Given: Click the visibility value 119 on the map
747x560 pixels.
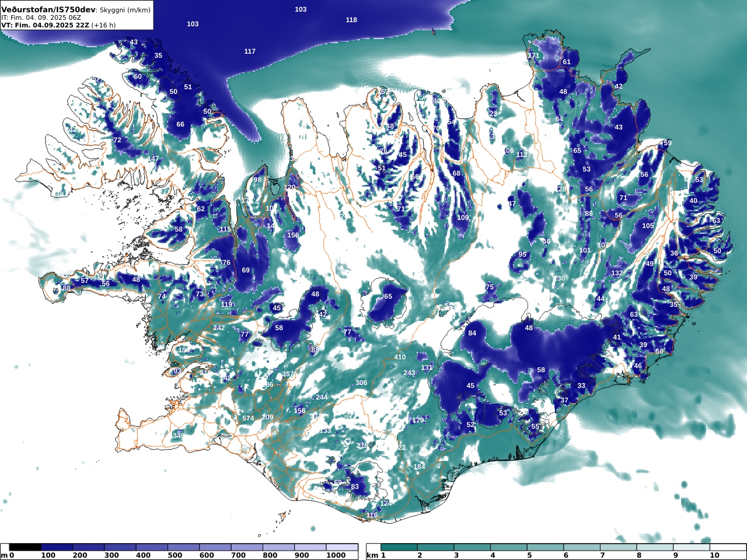Looking at the screenshot, I should pos(227,304).
